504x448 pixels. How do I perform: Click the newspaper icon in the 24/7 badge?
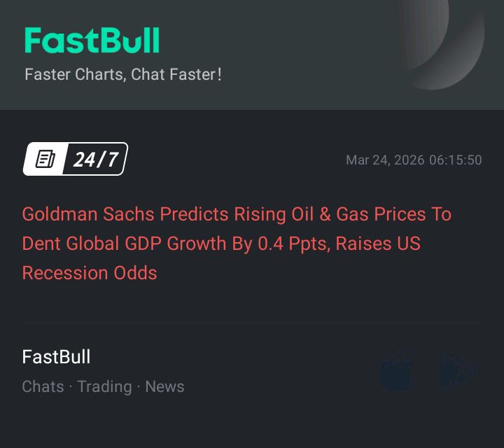tap(45, 160)
